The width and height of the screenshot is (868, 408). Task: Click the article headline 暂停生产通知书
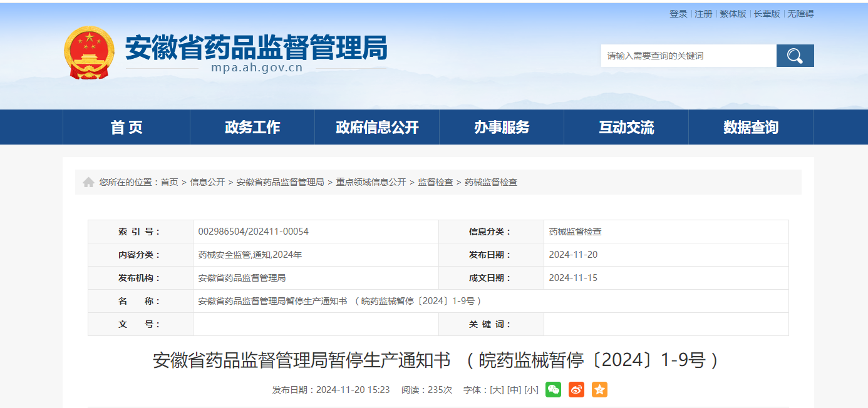(435, 360)
